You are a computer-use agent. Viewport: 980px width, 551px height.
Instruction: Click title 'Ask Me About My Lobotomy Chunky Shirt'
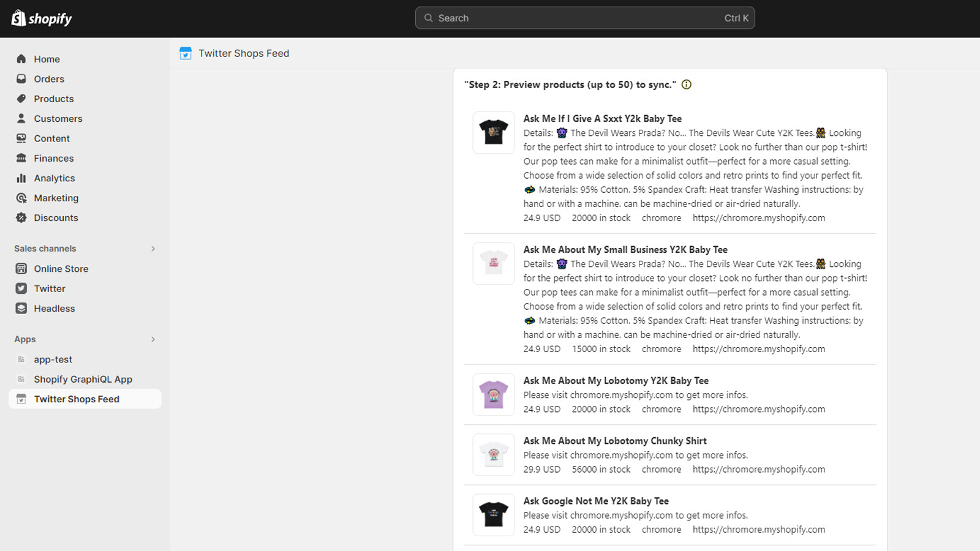pos(615,441)
